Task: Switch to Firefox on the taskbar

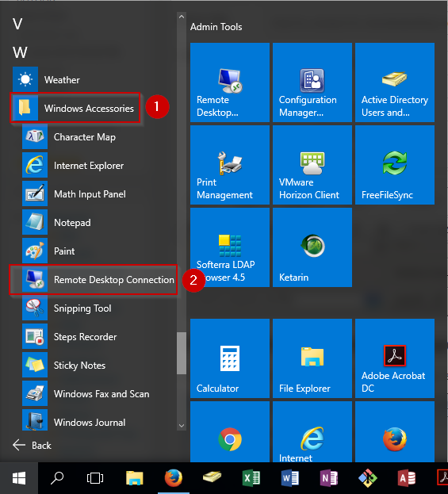Action: coord(174,478)
